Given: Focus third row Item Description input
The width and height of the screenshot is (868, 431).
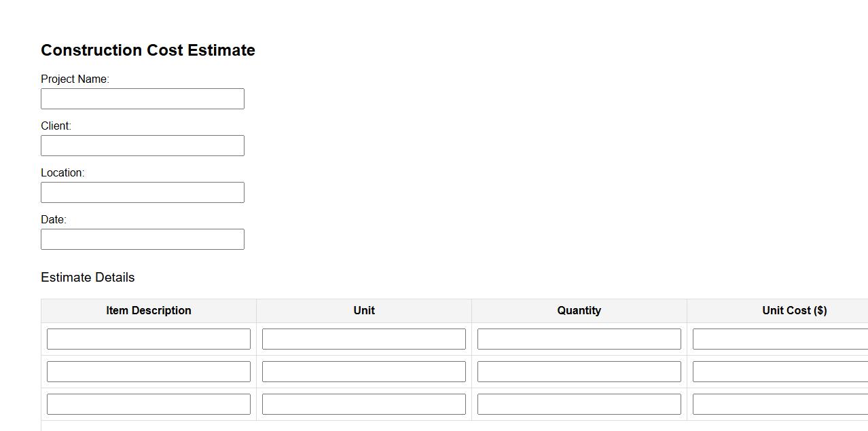Looking at the screenshot, I should point(149,404).
